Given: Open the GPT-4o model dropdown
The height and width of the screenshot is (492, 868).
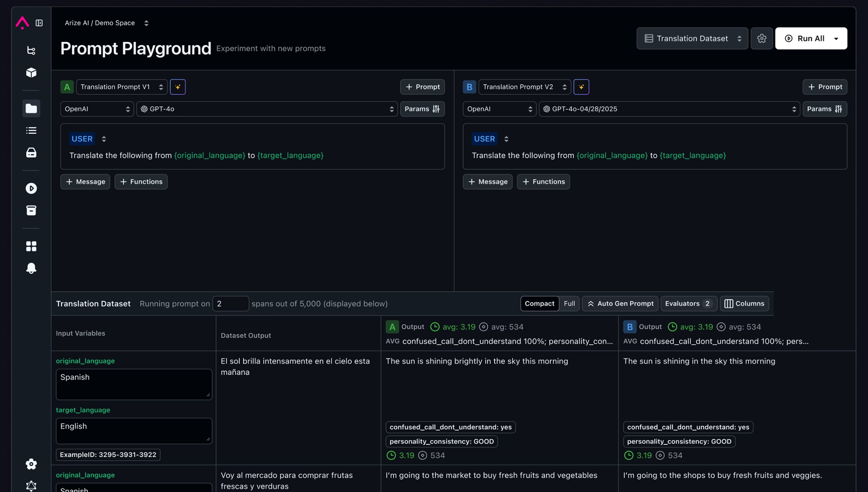Looking at the screenshot, I should (267, 109).
